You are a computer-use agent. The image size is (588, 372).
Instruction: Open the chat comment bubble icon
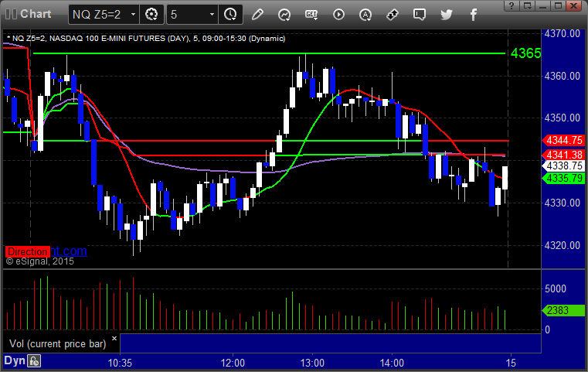(x=420, y=15)
